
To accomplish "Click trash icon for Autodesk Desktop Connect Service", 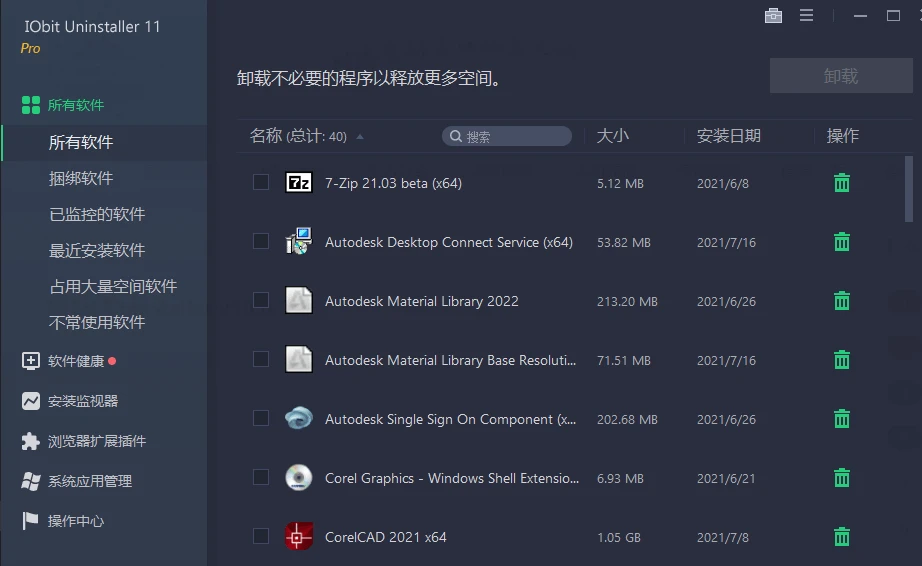I will click(x=841, y=242).
